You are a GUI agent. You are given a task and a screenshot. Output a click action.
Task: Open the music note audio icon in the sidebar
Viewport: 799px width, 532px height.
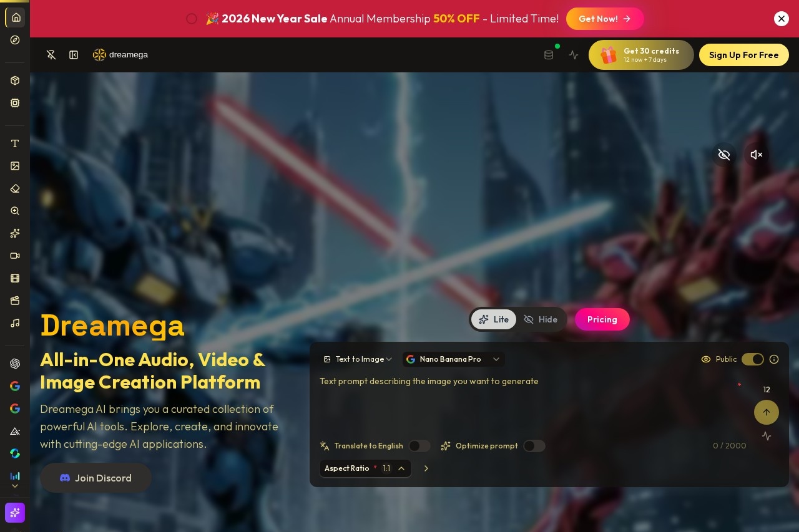[15, 323]
